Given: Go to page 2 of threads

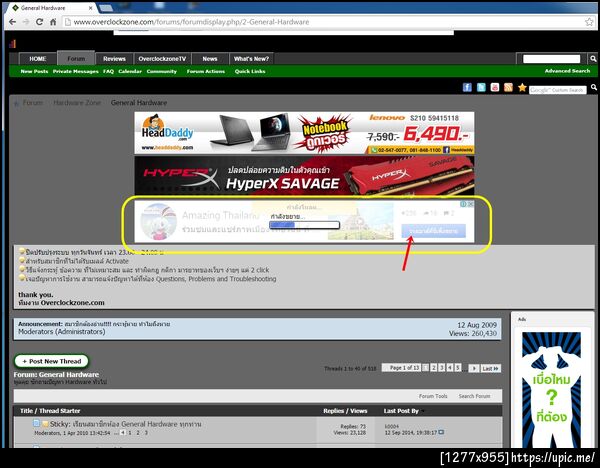Looking at the screenshot, I should [433, 368].
